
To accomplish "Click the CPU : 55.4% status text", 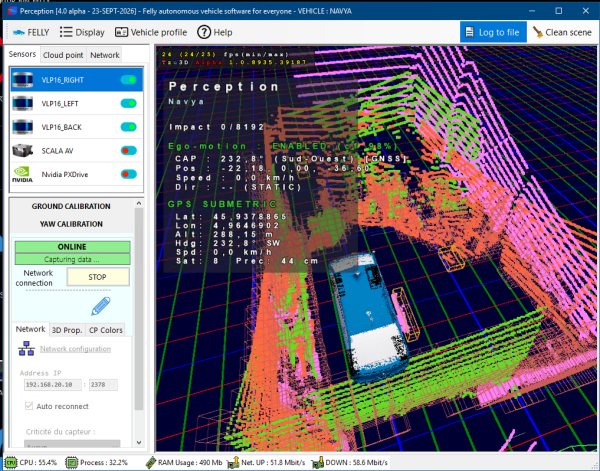I will point(38,463).
